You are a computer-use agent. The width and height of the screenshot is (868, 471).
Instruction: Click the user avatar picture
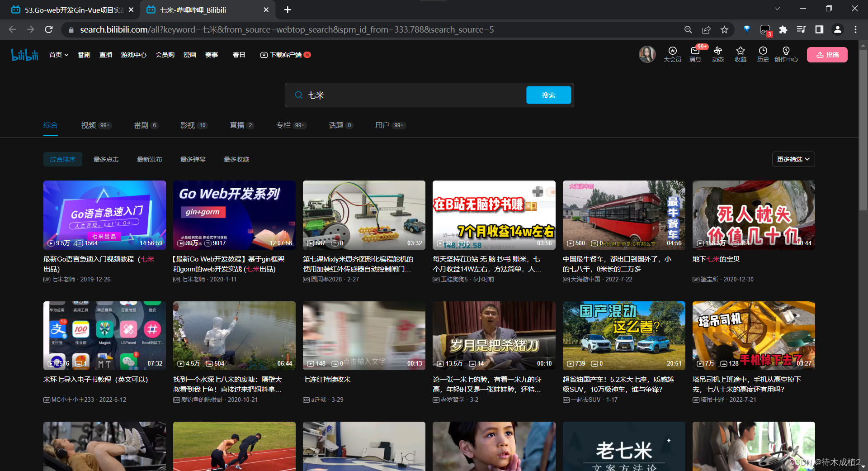click(647, 54)
